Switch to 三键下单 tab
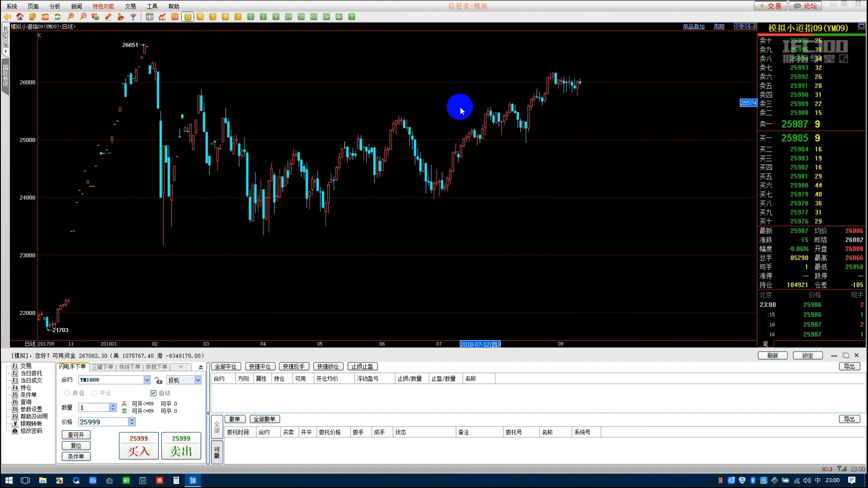Screen dimensions: 868x488 [x=103, y=367]
